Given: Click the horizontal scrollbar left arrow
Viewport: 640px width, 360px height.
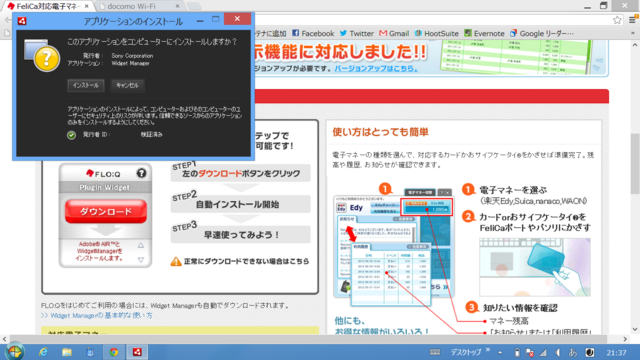Looking at the screenshot, I should coord(4,339).
